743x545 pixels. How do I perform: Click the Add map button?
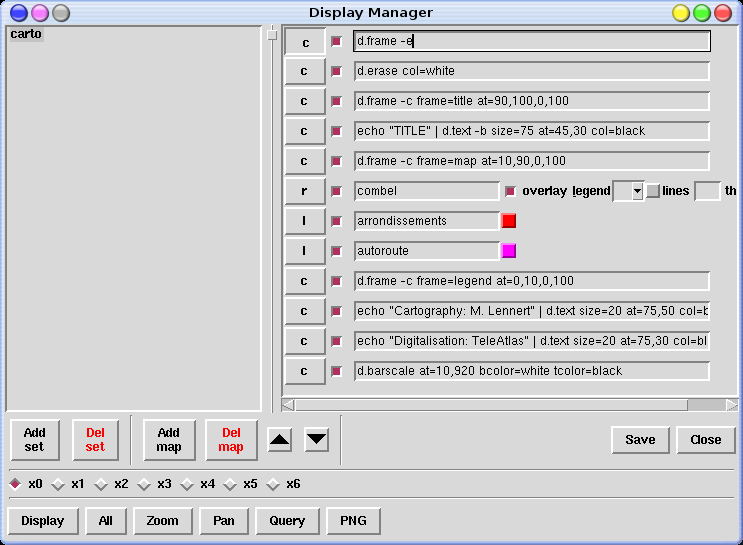[168, 440]
